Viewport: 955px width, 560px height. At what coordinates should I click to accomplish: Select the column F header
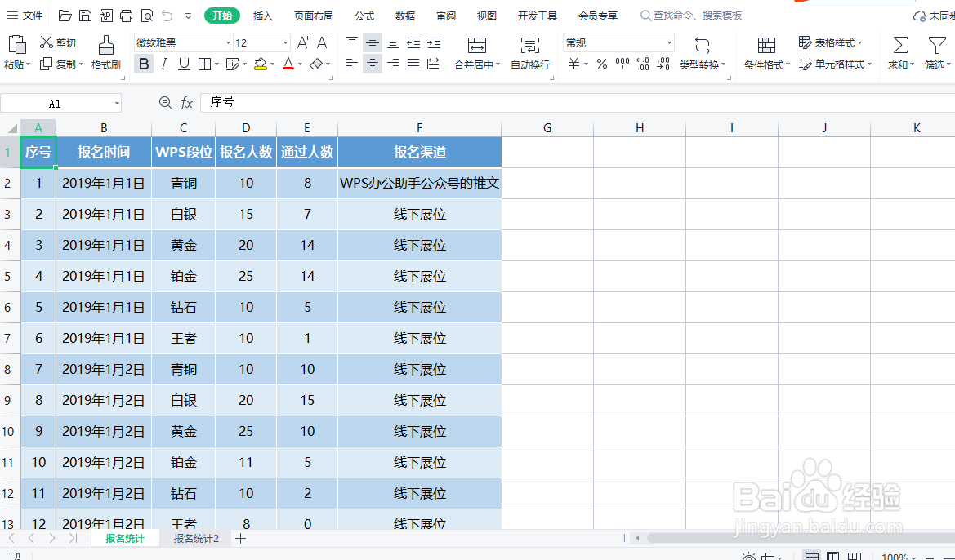[420, 128]
